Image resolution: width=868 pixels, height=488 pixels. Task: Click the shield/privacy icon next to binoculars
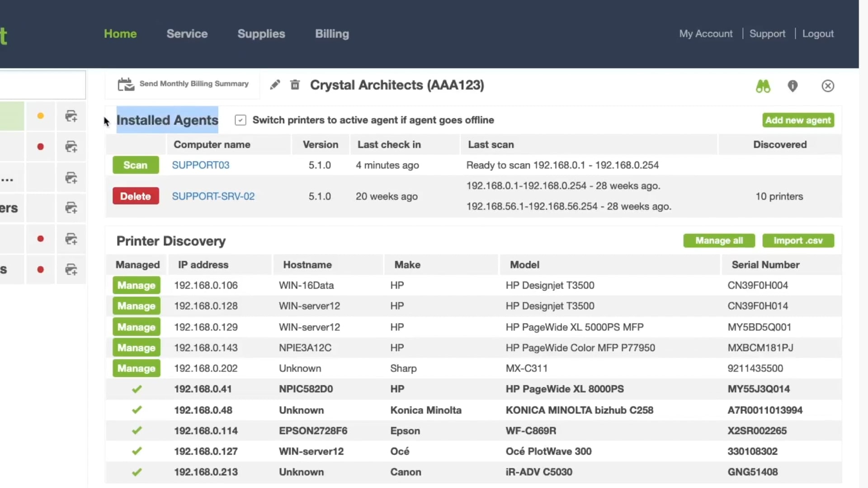click(793, 86)
